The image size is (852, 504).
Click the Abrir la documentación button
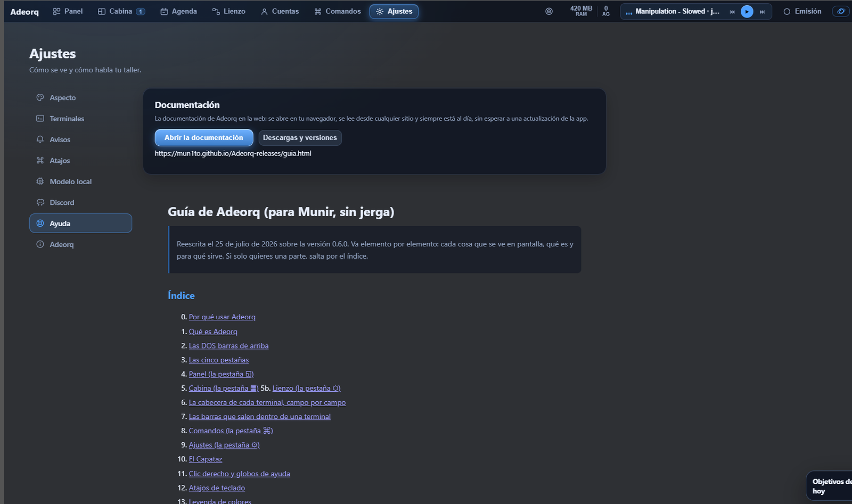click(x=204, y=138)
